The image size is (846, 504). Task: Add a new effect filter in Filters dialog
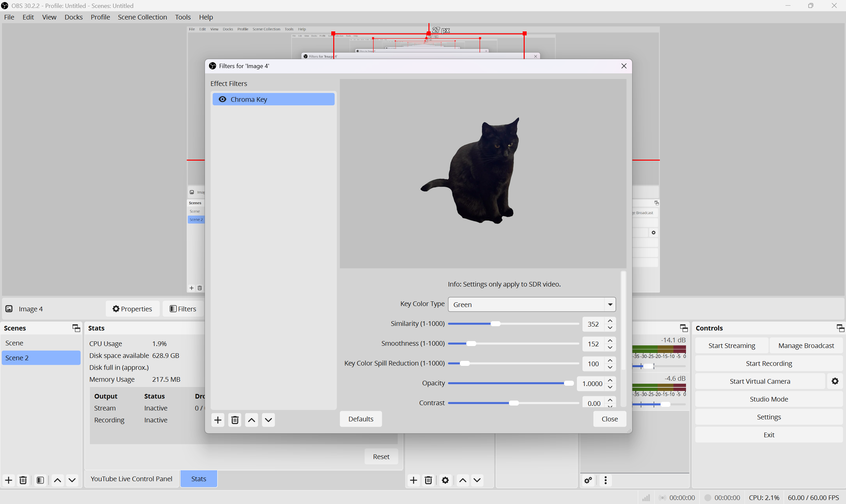point(218,420)
